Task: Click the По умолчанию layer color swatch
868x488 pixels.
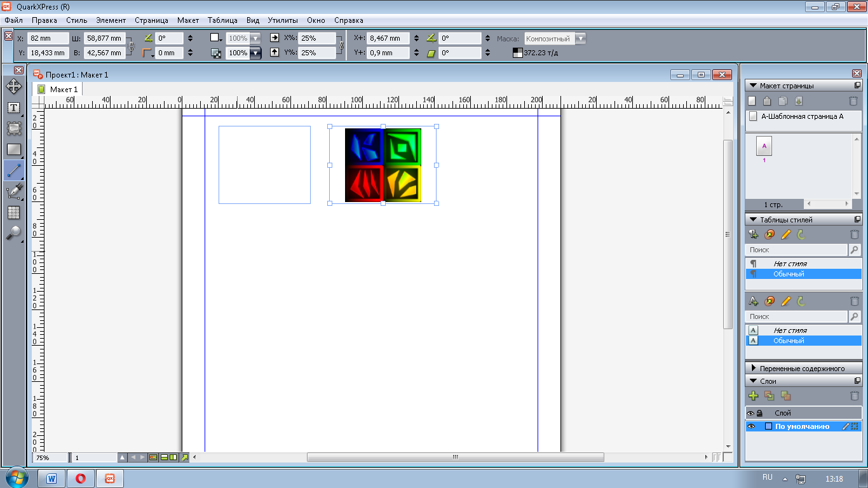Action: tap(768, 426)
